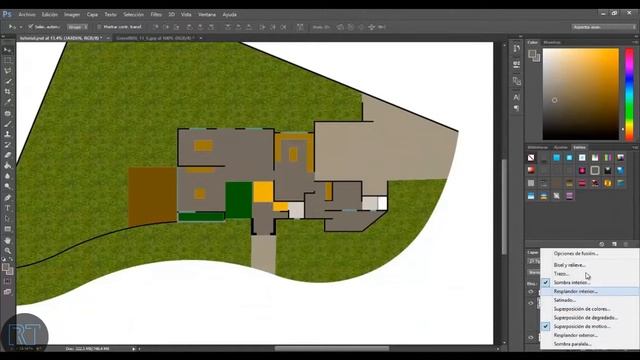Select the Path Selection tool
Viewport: 640px width, 360px height.
coord(7,219)
